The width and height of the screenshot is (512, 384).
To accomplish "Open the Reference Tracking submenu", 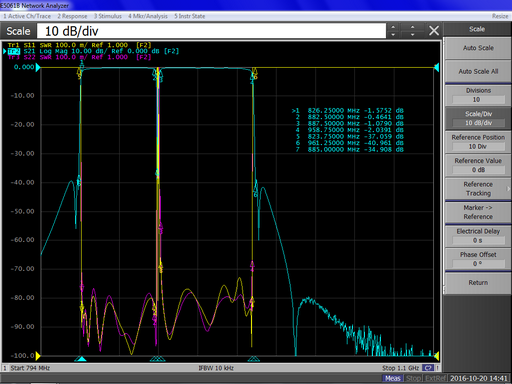I will (478, 189).
